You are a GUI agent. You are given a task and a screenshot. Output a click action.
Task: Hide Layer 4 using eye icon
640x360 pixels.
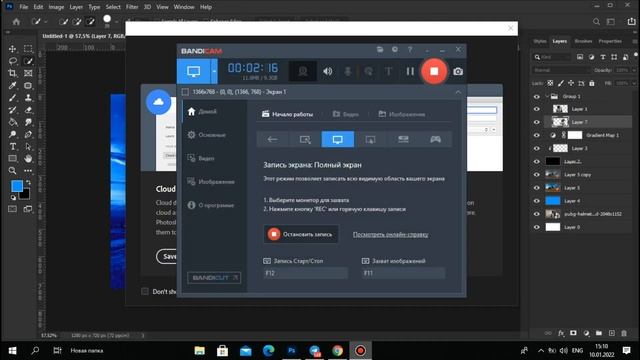[x=536, y=201]
